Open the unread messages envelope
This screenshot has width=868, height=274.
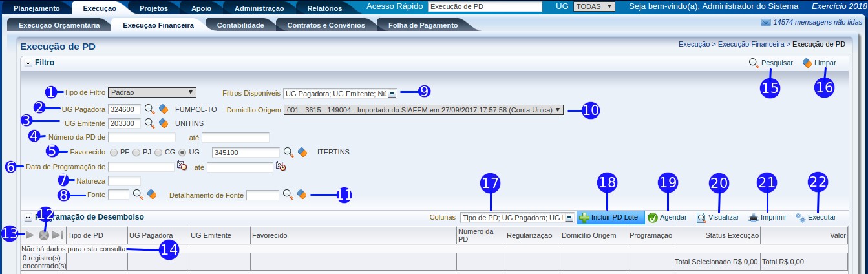(766, 22)
